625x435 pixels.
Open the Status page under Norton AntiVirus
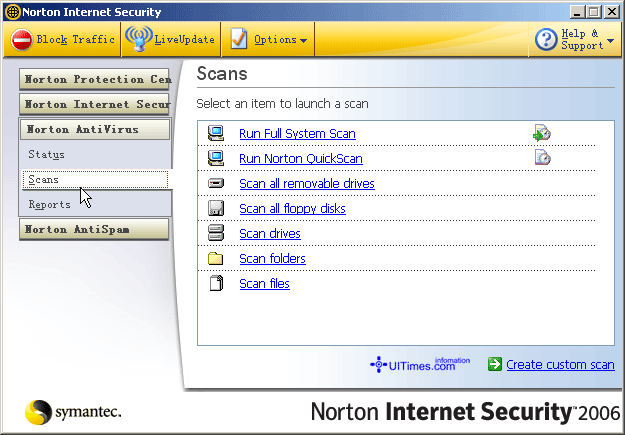pos(46,155)
